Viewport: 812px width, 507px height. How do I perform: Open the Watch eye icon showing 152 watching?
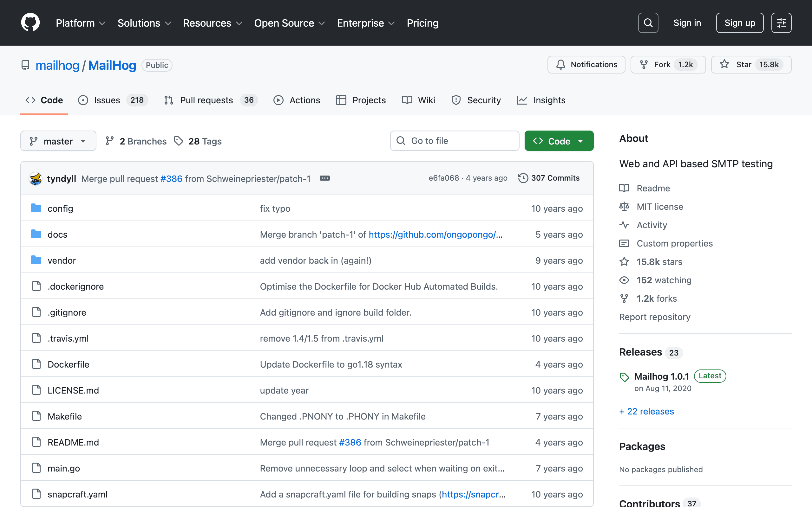coord(624,280)
